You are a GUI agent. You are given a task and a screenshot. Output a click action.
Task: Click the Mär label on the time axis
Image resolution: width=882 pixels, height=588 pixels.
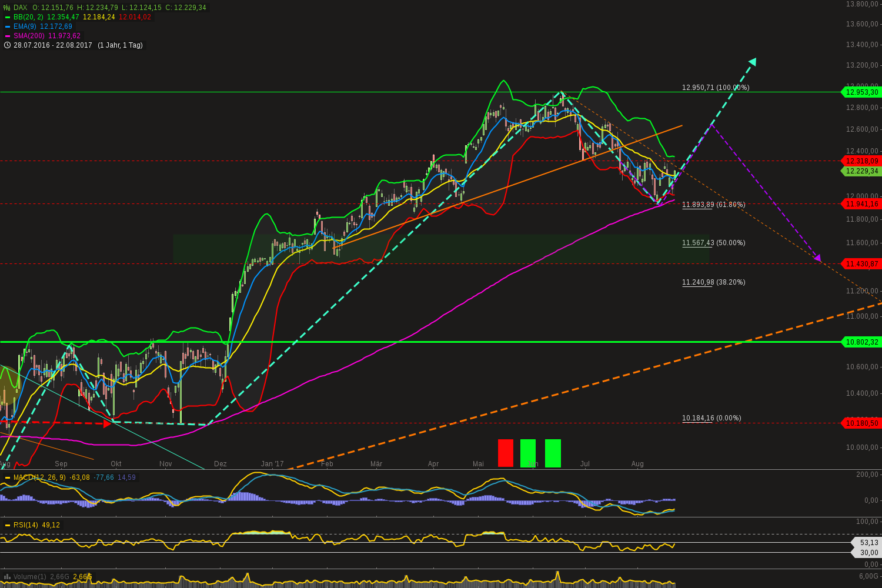[x=376, y=464]
